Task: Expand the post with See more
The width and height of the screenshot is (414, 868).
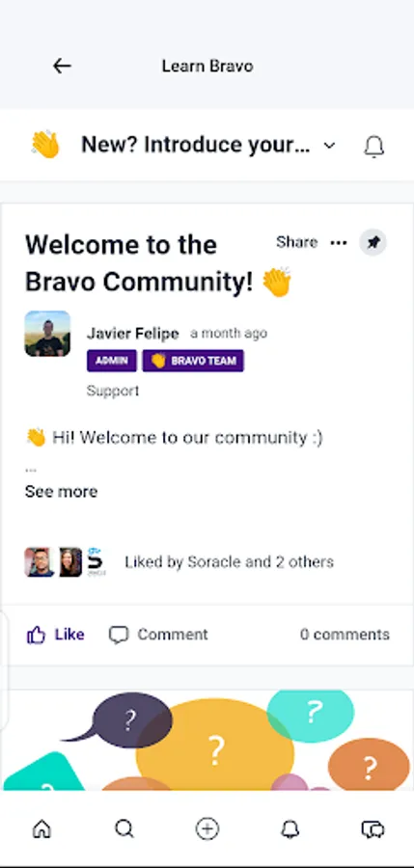Action: pyautogui.click(x=61, y=492)
